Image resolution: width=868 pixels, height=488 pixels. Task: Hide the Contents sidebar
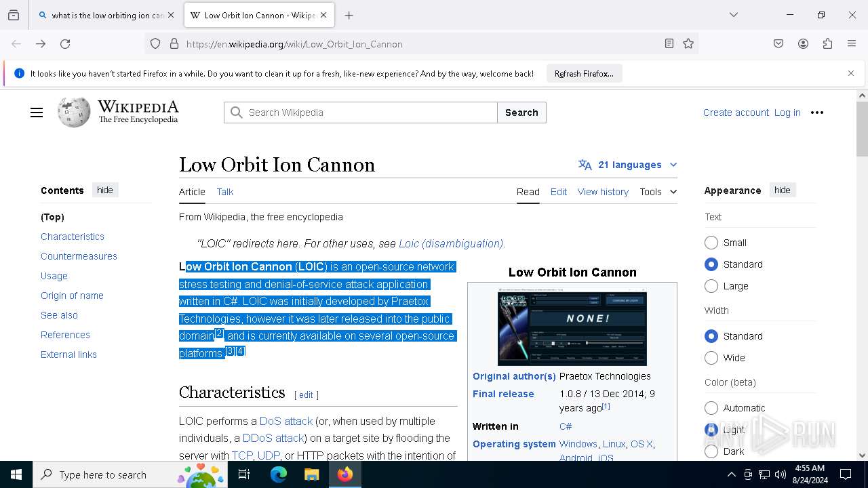point(105,190)
